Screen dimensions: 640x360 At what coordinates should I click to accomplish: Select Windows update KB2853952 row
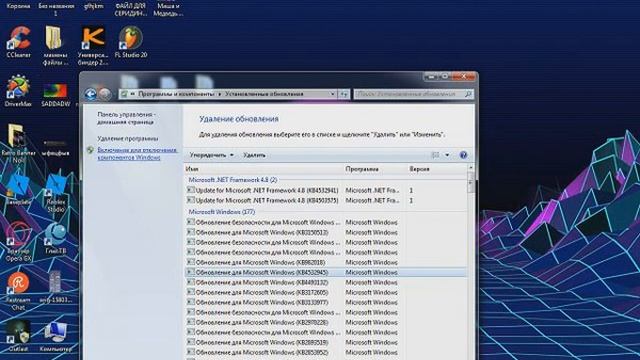[x=326, y=352]
